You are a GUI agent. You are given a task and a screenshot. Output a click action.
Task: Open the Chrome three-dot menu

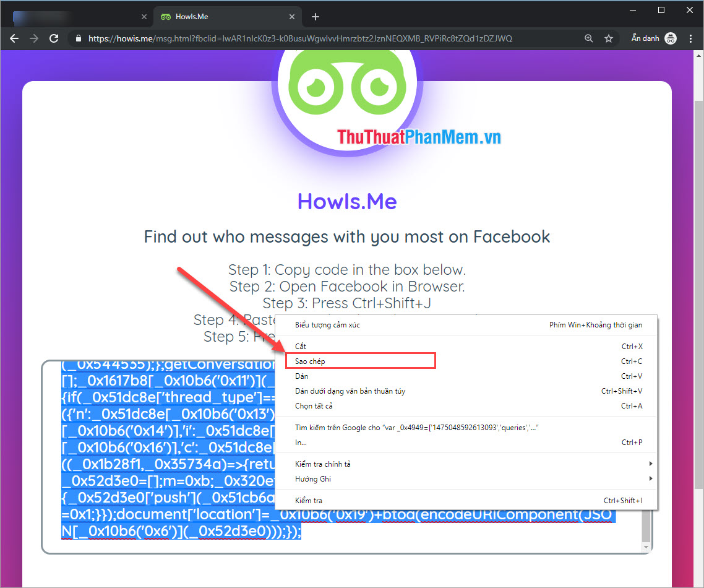[x=691, y=38]
